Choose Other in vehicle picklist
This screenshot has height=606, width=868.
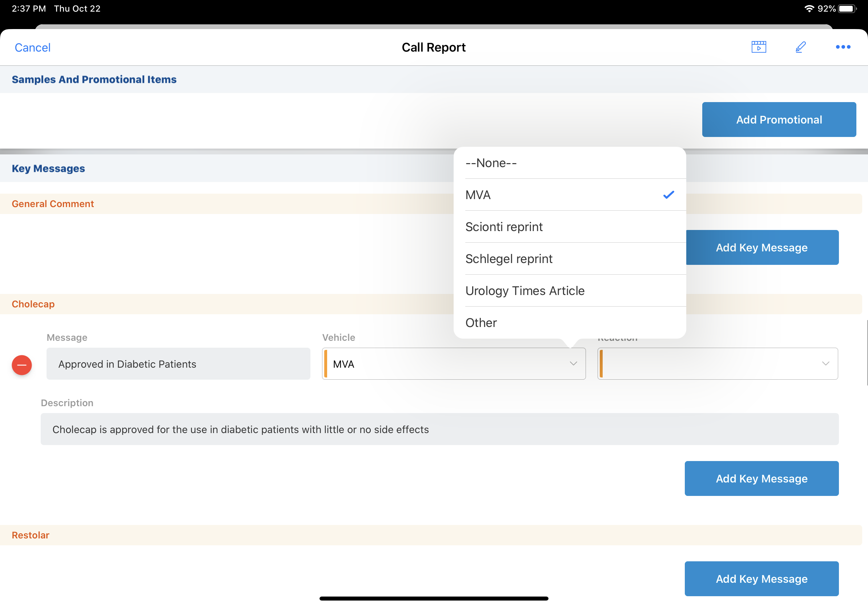(x=481, y=323)
